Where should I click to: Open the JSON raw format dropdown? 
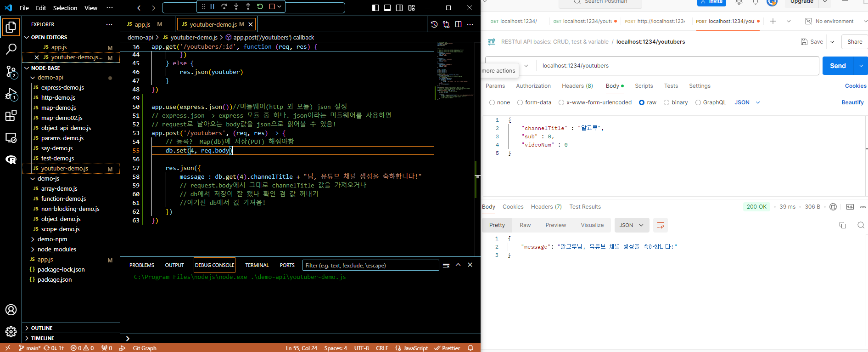point(747,102)
